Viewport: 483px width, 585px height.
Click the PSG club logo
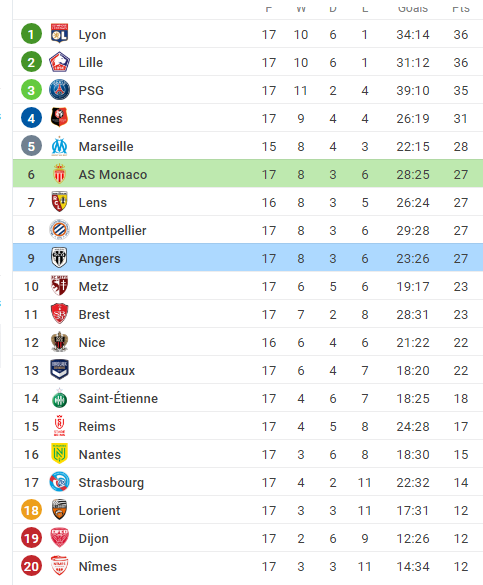point(59,90)
